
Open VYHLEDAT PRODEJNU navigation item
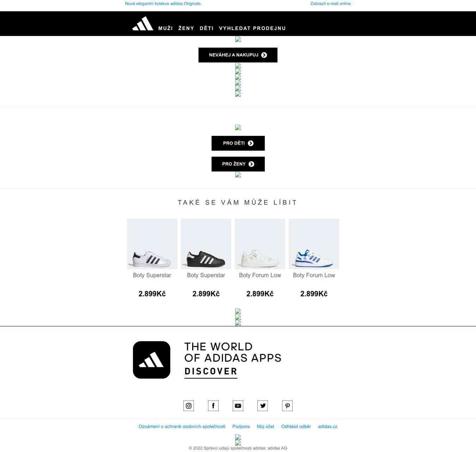coord(252,28)
